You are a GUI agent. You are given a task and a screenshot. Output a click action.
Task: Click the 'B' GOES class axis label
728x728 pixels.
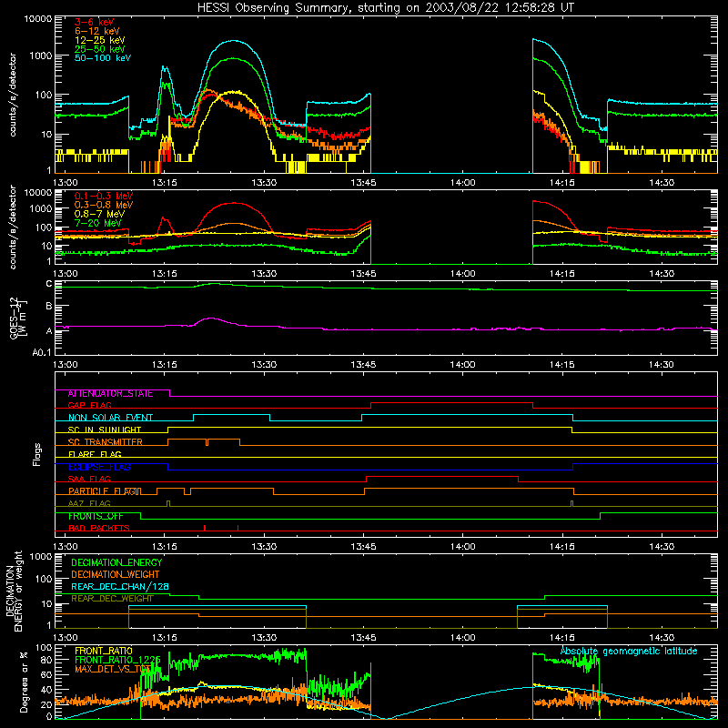tap(49, 306)
